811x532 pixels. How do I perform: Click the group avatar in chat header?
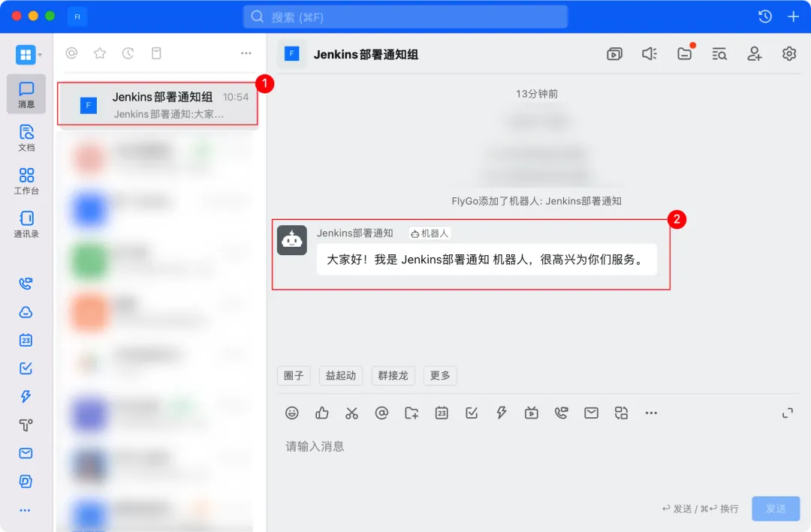tap(291, 54)
